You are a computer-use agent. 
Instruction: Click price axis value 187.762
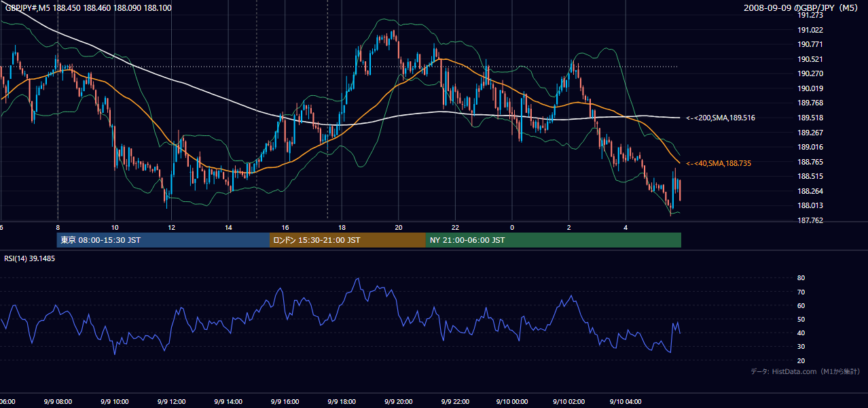(x=810, y=220)
